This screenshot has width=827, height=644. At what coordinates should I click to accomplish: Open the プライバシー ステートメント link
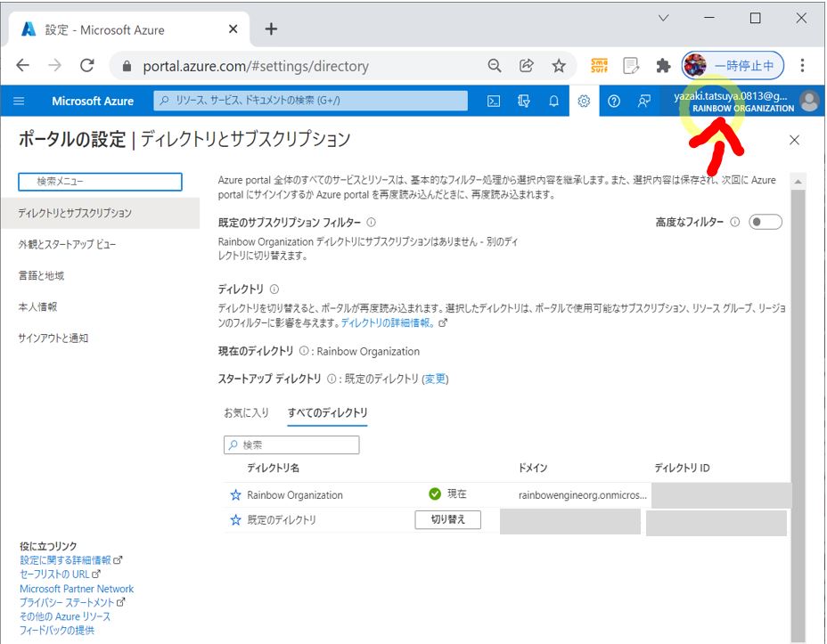67,602
